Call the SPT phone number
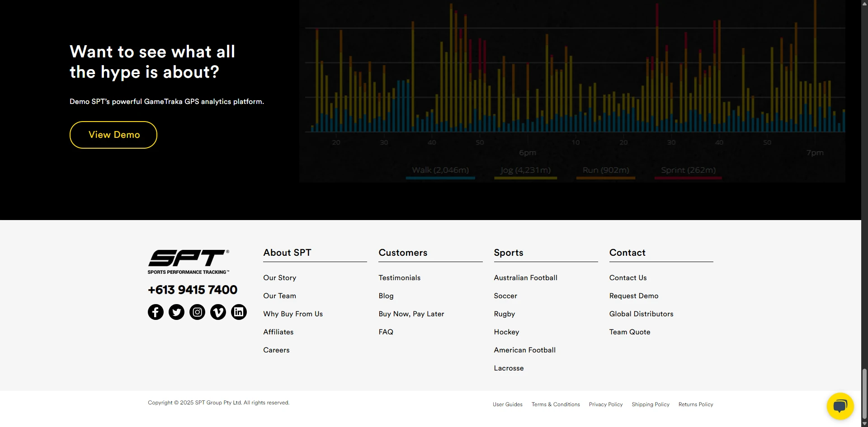868x427 pixels. click(x=192, y=290)
